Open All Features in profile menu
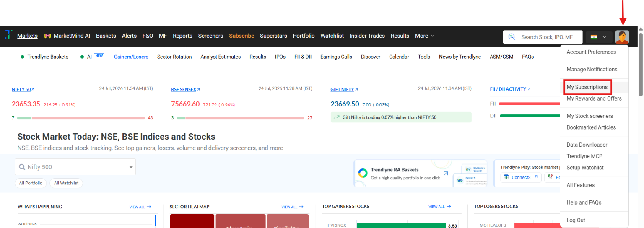This screenshot has height=228, width=644. (581, 185)
